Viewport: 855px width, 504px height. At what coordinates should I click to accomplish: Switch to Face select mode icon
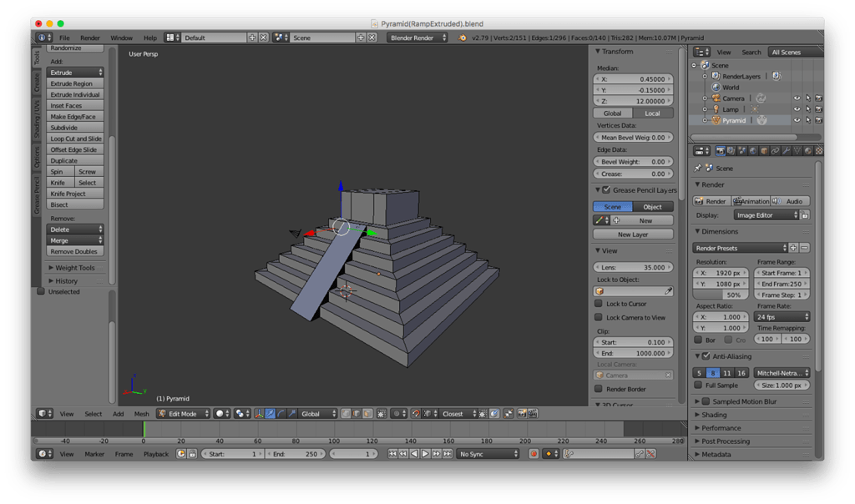(x=367, y=414)
